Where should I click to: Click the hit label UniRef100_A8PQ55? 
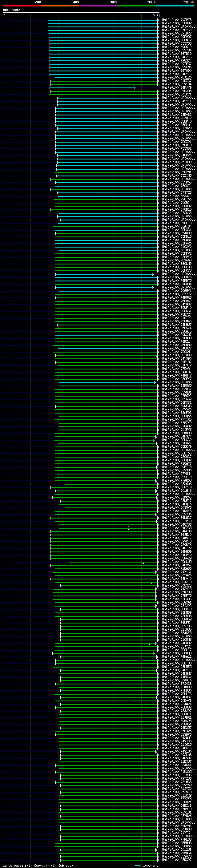point(177,416)
